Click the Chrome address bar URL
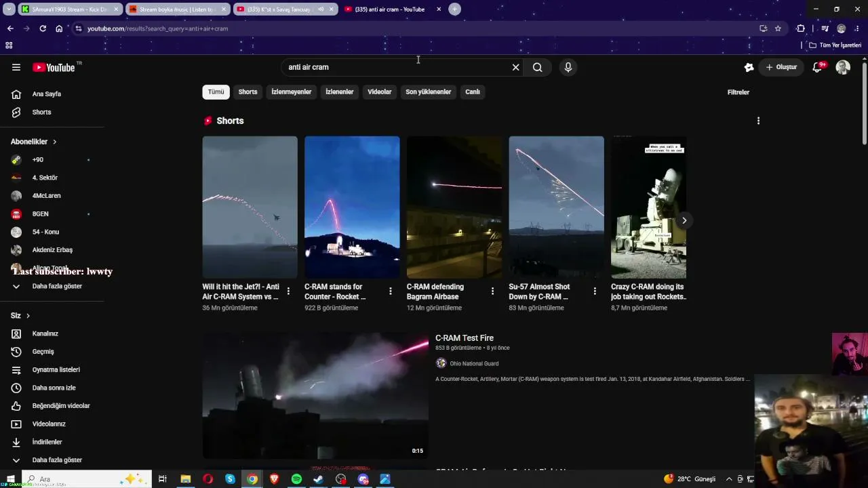Viewport: 868px width, 488px height. 157,28
